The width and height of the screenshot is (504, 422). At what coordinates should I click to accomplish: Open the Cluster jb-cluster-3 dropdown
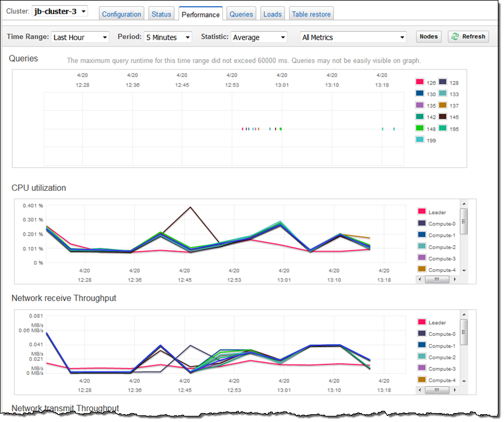coord(58,11)
